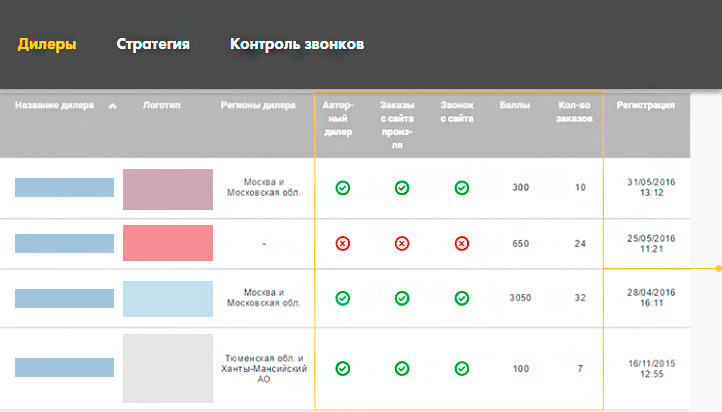This screenshot has height=412, width=722.
Task: Open the Дилеры navigation link
Action: pos(47,44)
